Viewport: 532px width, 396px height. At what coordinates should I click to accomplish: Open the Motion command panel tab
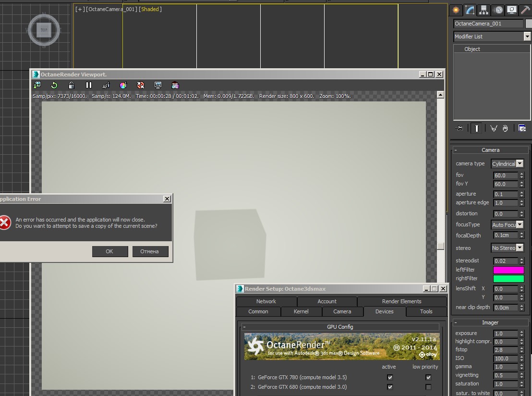[498, 10]
